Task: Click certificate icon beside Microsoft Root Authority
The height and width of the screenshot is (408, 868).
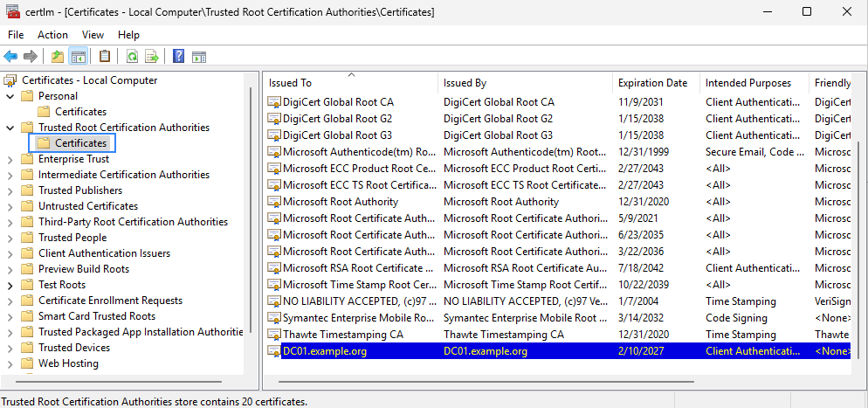Action: (x=274, y=202)
